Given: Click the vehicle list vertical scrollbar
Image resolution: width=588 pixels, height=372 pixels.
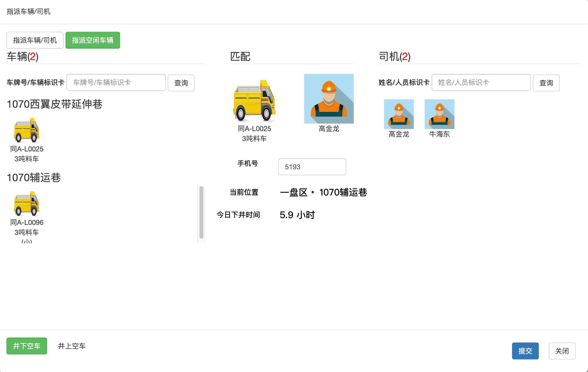Looking at the screenshot, I should pos(201,212).
